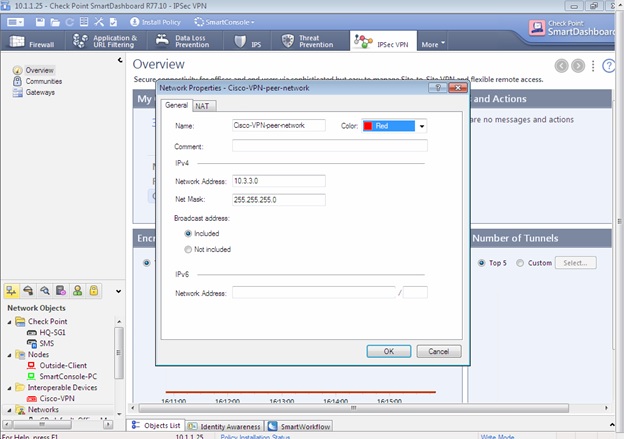Open Data Loss Prevention tab
This screenshot has width=624, height=439.
pyautogui.click(x=183, y=41)
